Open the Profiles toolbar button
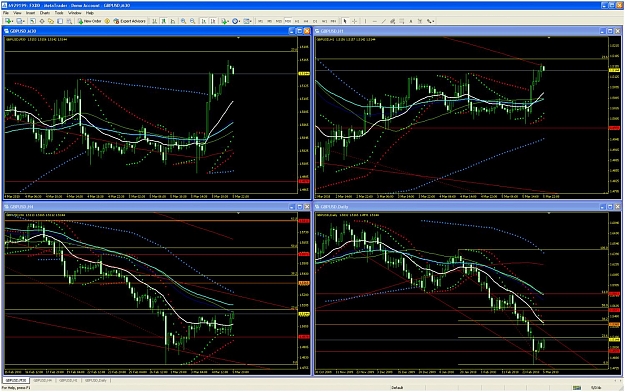 [20, 21]
